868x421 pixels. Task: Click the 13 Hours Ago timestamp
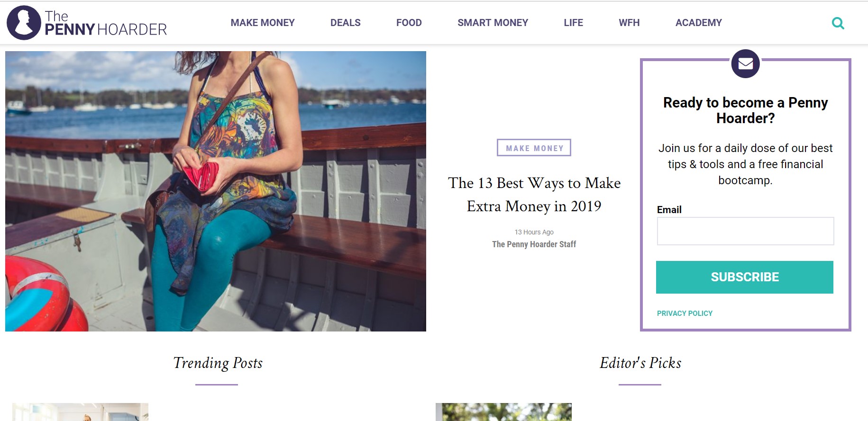(534, 232)
